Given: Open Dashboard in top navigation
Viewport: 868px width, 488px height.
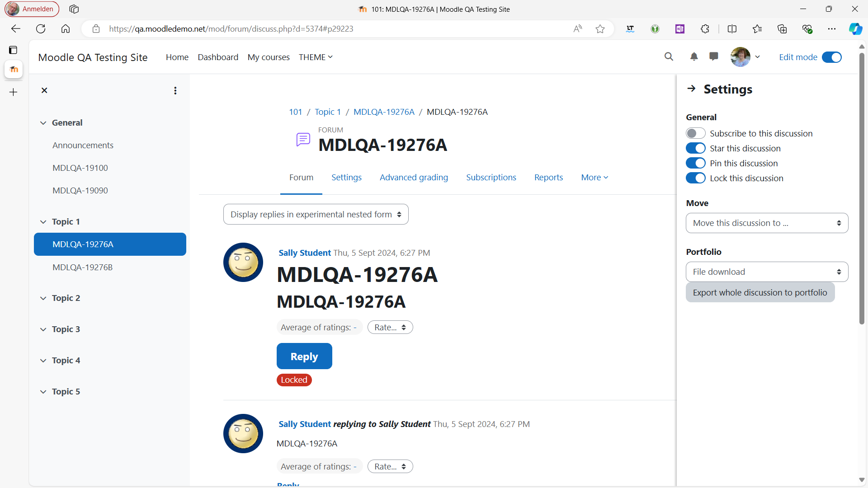Looking at the screenshot, I should click(x=218, y=57).
